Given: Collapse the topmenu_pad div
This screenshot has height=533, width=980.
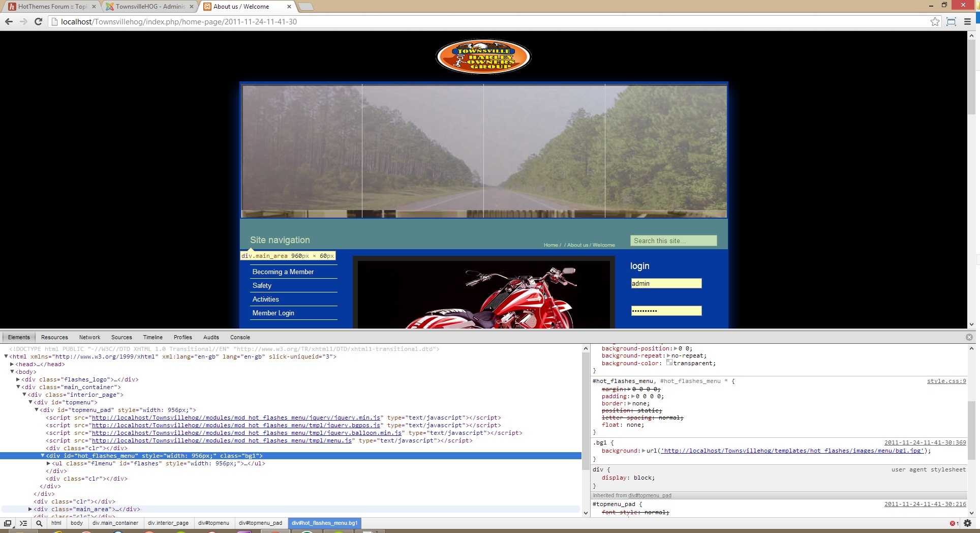Looking at the screenshot, I should 36,410.
